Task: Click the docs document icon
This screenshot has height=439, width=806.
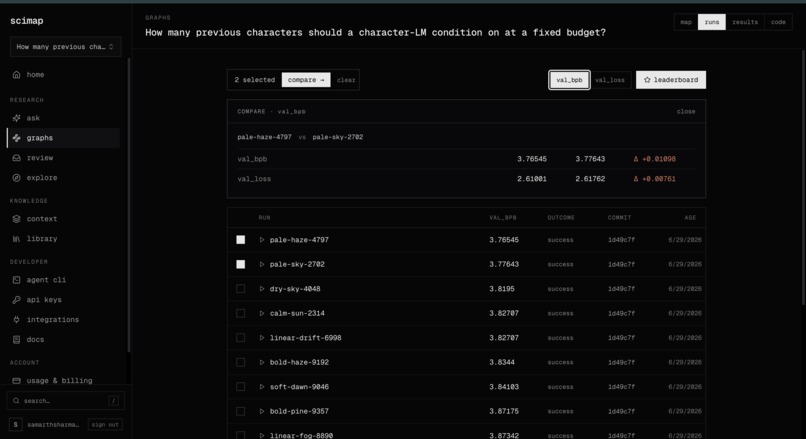Action: click(x=16, y=339)
